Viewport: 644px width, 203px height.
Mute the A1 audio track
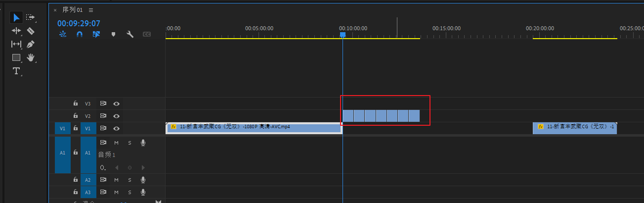[117, 143]
